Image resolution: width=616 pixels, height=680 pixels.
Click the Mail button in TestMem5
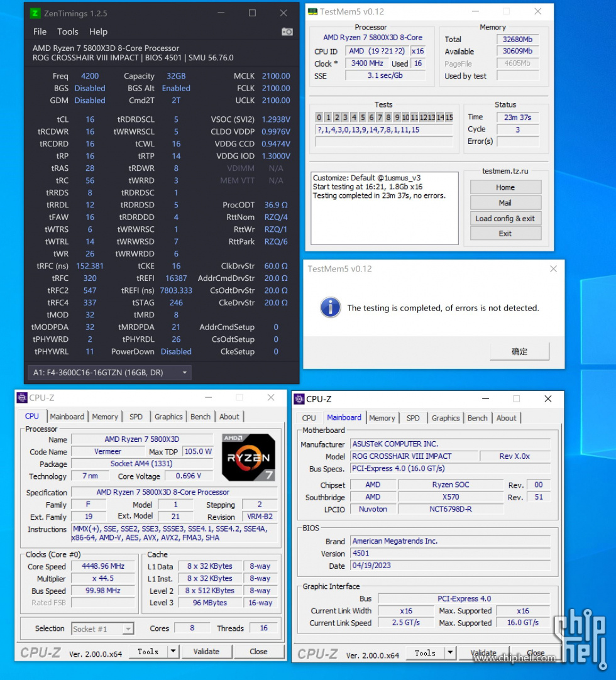coord(505,203)
